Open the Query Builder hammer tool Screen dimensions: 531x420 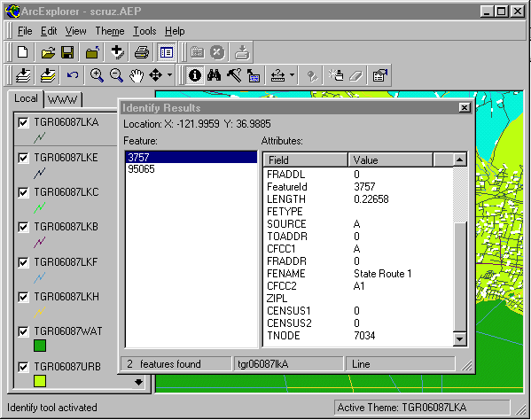(234, 75)
